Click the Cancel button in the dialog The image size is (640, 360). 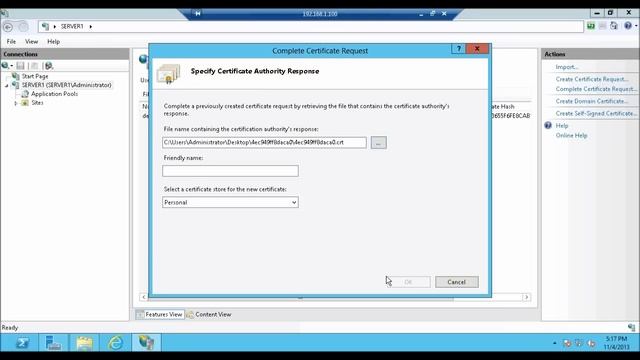(456, 282)
